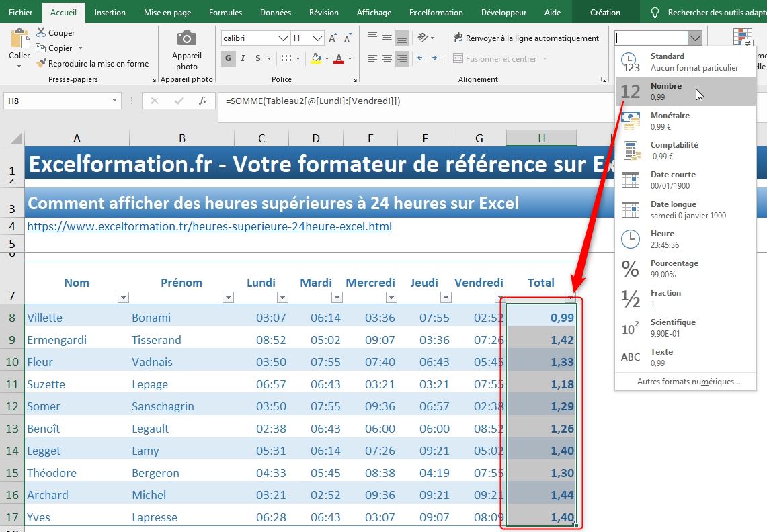Align text to middle vertically
Screen dimensions: 767x532
pos(387,37)
